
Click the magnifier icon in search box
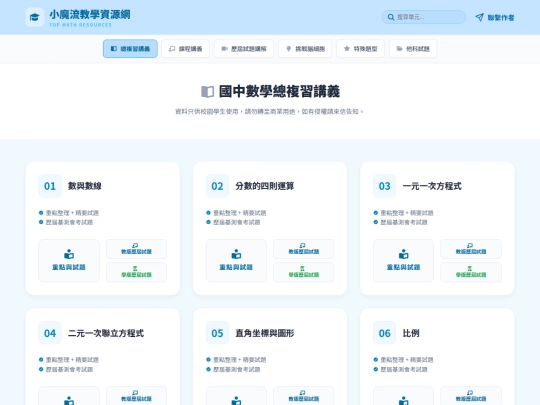[391, 17]
